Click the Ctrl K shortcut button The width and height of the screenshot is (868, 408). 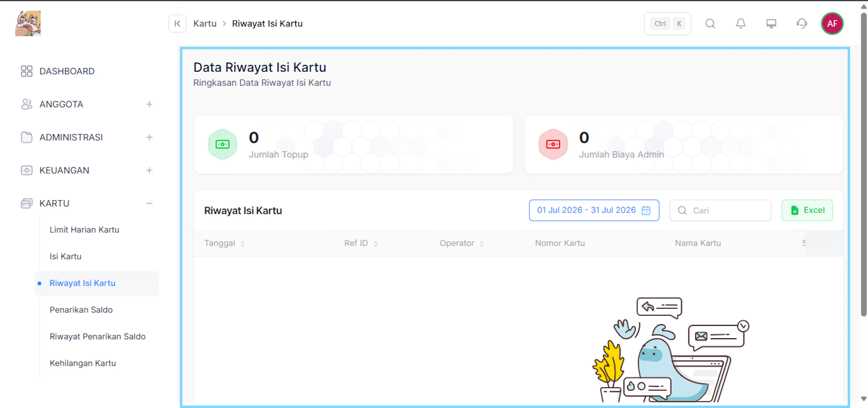coord(668,23)
